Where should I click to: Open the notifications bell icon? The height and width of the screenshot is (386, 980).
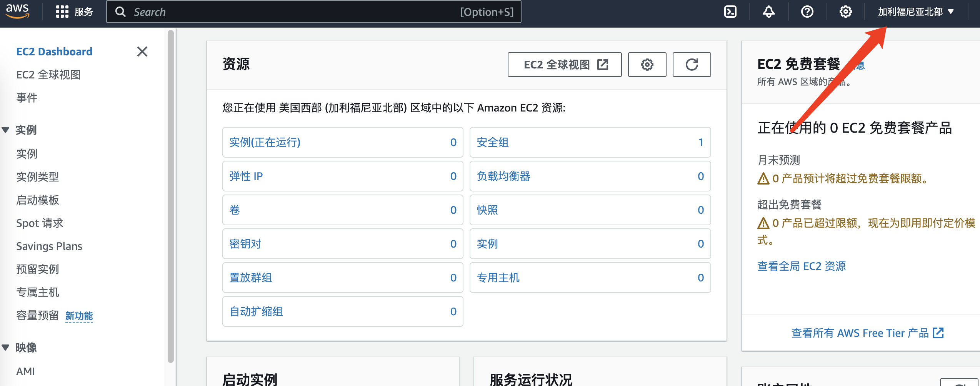pos(768,12)
